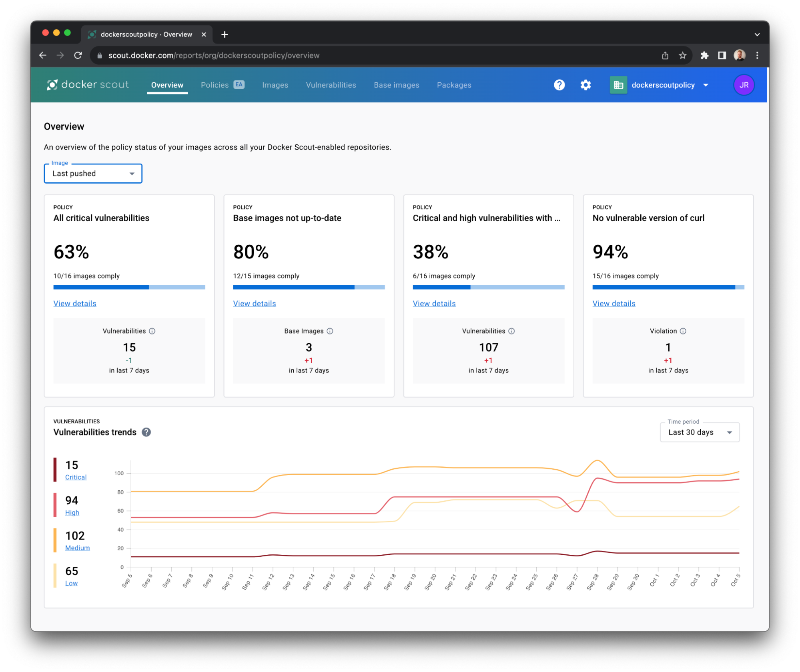800x672 pixels.
Task: Click info icon beside Violation label
Action: 683,331
